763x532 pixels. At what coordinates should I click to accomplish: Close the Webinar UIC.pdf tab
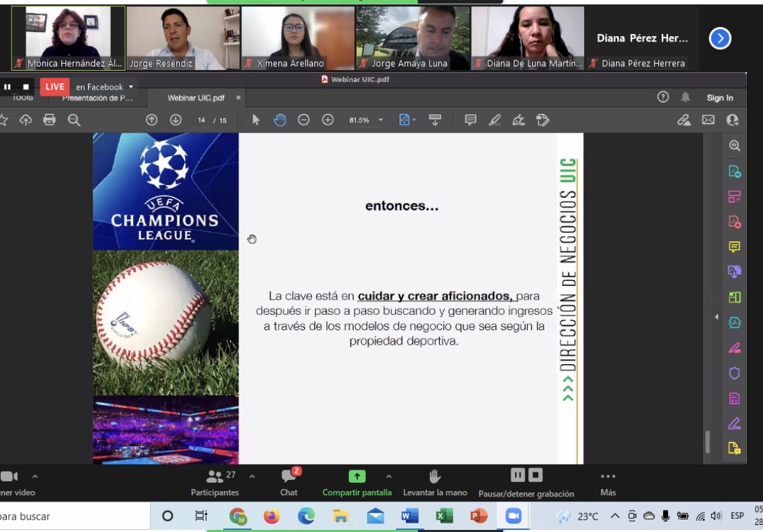coord(239,98)
